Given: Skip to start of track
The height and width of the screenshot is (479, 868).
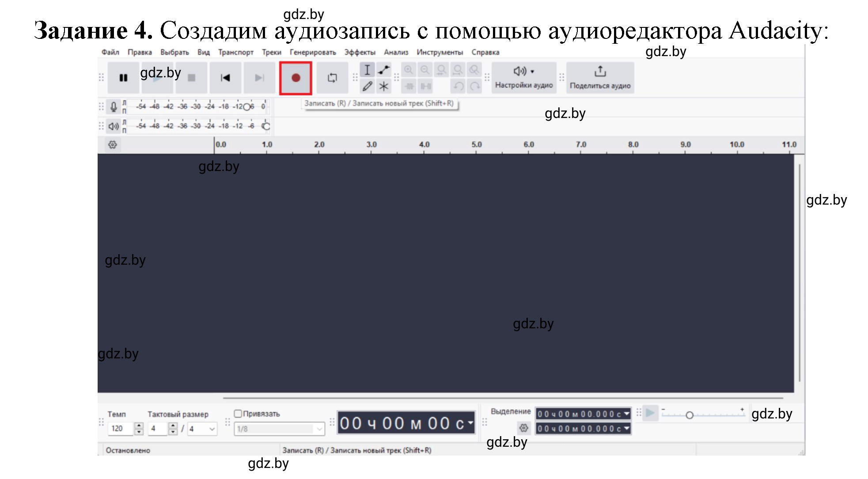Looking at the screenshot, I should [x=225, y=78].
